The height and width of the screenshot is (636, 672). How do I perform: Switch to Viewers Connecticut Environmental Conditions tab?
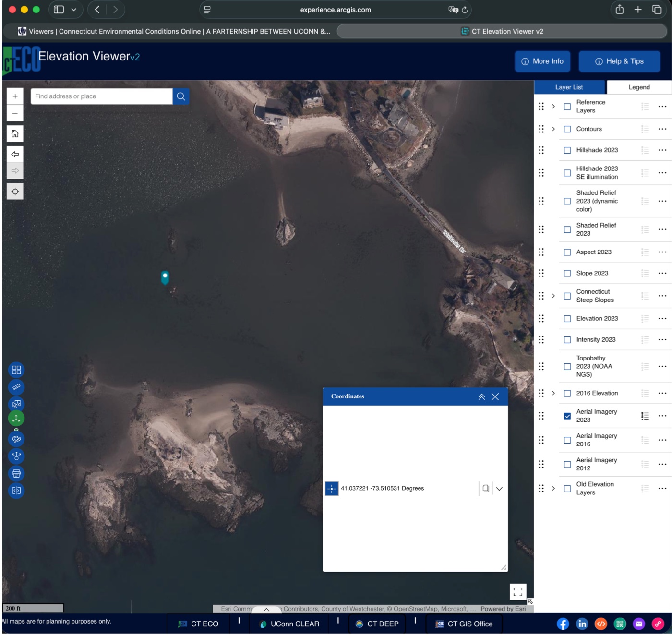click(174, 32)
